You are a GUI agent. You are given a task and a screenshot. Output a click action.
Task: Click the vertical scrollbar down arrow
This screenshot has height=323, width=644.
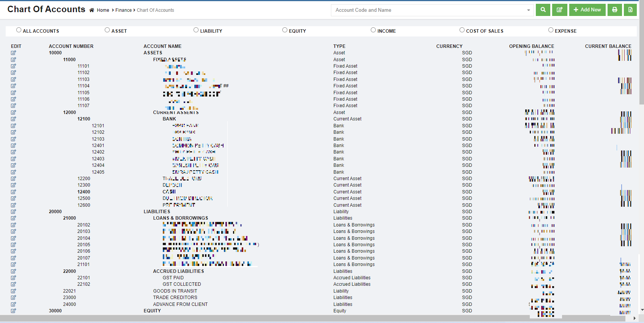coord(641,310)
